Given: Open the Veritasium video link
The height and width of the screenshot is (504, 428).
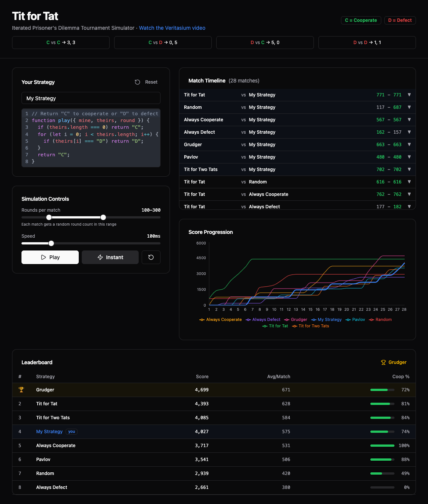Looking at the screenshot, I should pyautogui.click(x=172, y=28).
